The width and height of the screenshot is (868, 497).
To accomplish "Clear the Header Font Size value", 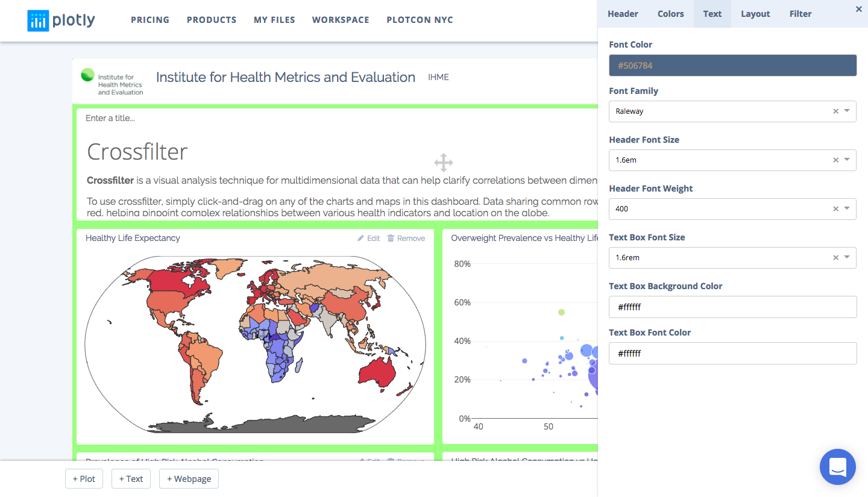I will point(835,160).
